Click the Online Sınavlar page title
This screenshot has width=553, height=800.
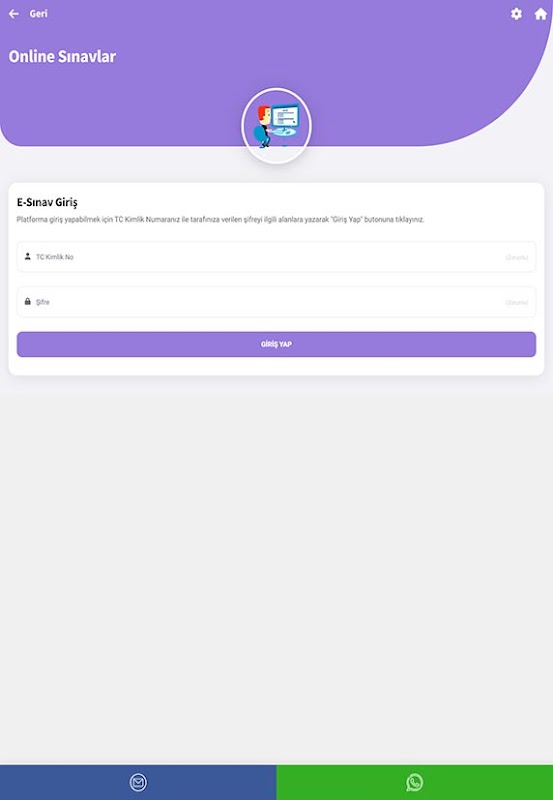pos(62,56)
